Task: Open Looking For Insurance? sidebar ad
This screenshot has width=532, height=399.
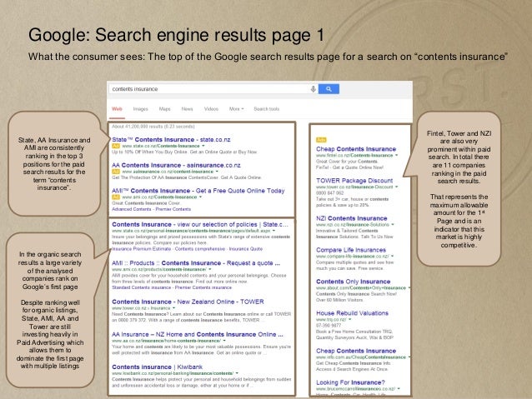Action: coord(350,382)
